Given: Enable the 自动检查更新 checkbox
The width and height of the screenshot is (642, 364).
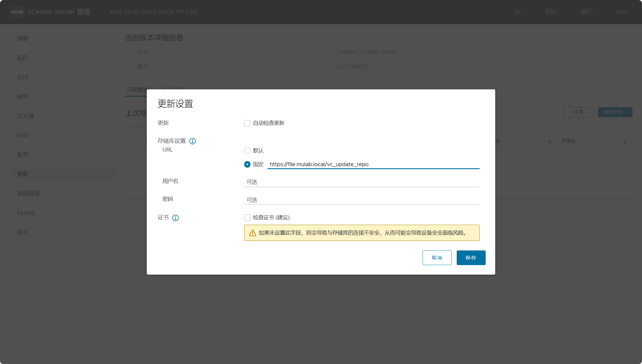Looking at the screenshot, I should point(247,123).
